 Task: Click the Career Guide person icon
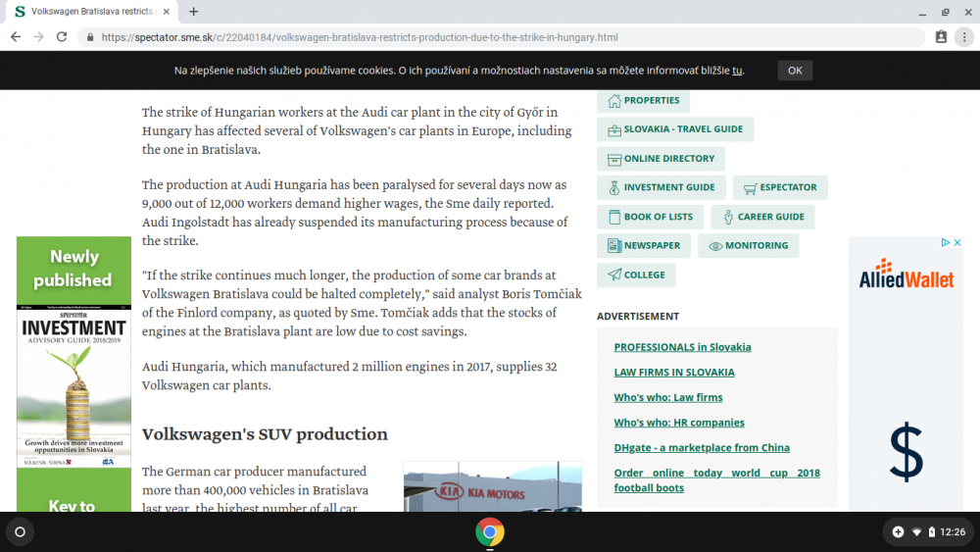point(728,217)
